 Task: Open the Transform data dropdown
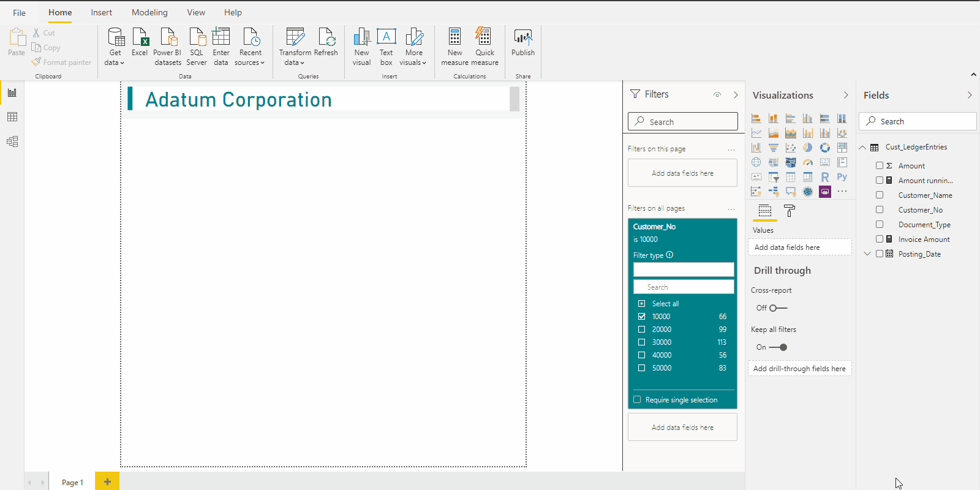point(295,47)
